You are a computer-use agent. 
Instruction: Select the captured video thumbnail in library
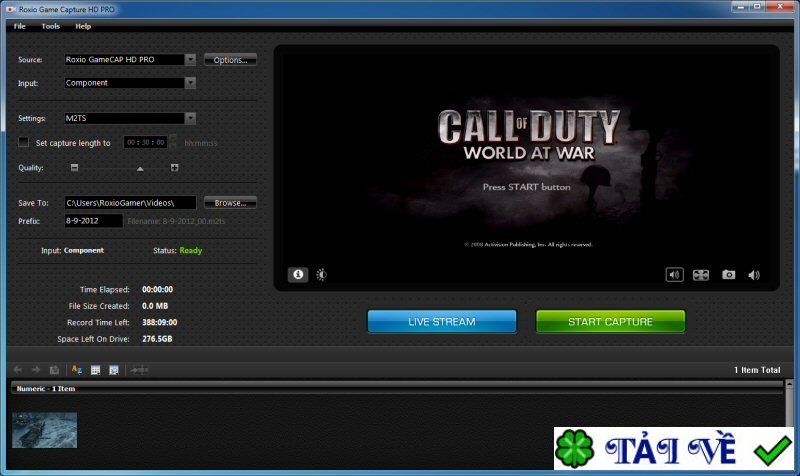point(44,430)
